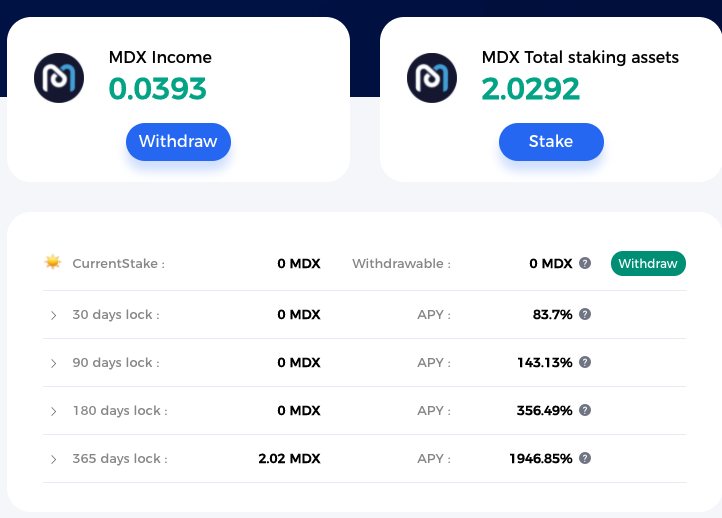This screenshot has height=518, width=722.
Task: Expand the 30 days lock row
Action: click(53, 315)
